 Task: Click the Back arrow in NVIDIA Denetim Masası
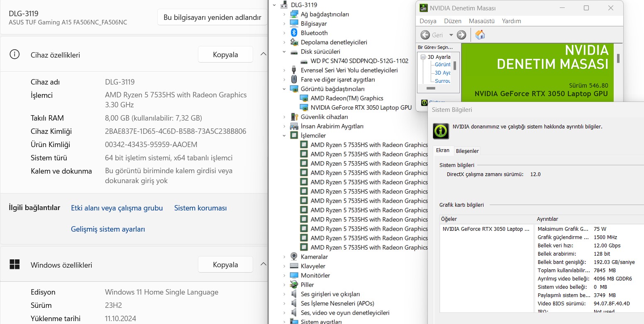click(x=425, y=35)
